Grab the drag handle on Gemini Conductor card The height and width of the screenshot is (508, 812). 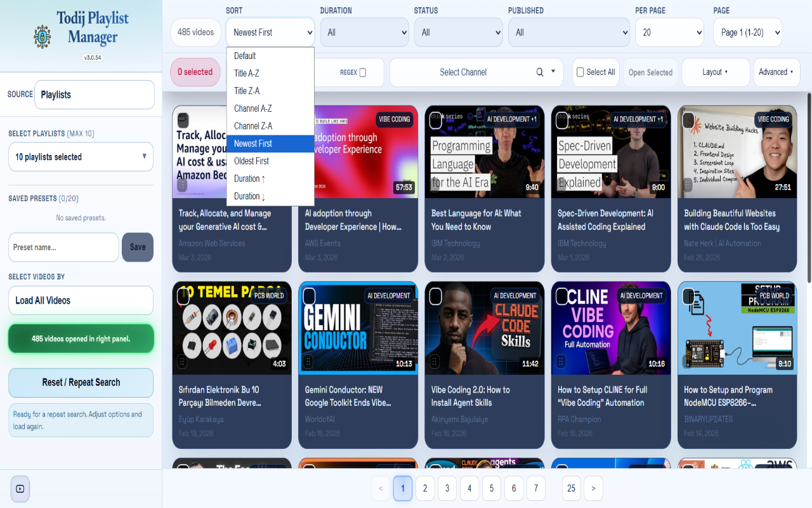308,362
